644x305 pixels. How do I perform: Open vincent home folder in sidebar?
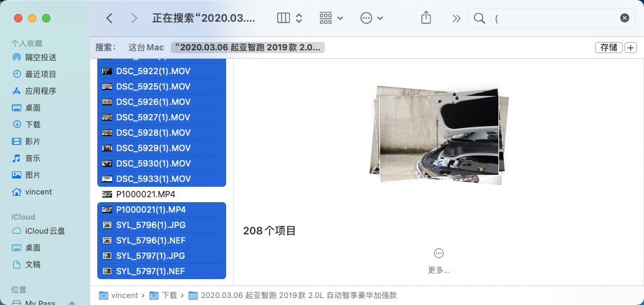click(32, 192)
